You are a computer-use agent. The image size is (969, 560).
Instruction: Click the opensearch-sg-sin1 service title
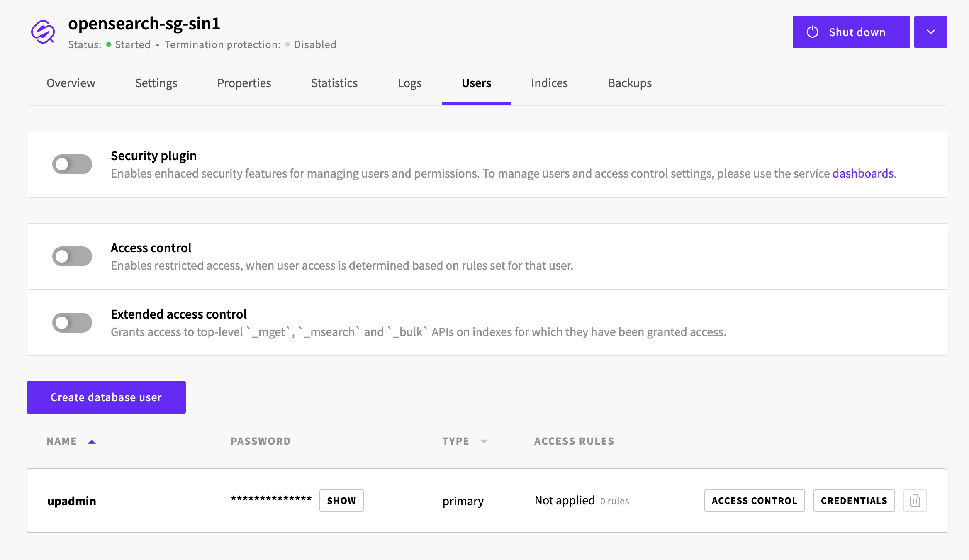coord(144,23)
